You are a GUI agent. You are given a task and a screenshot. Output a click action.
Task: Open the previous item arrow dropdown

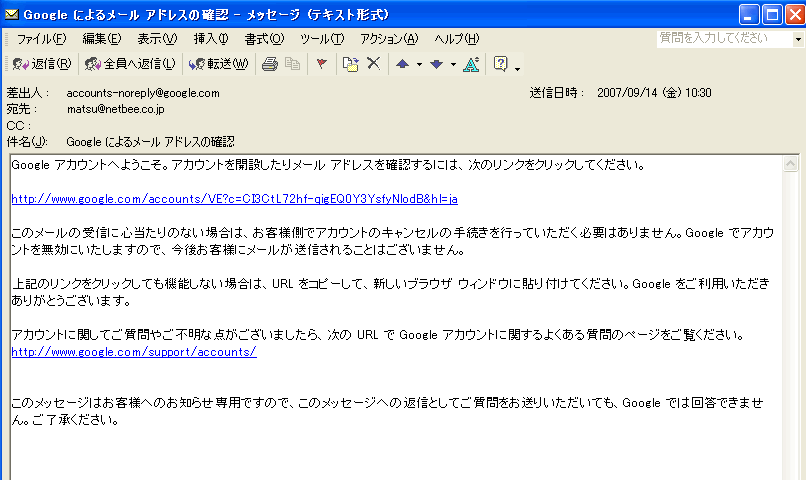[x=419, y=65]
